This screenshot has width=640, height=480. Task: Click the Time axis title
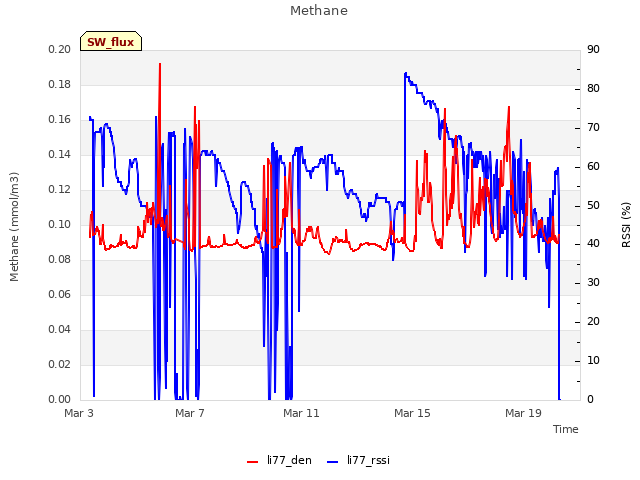point(566,429)
